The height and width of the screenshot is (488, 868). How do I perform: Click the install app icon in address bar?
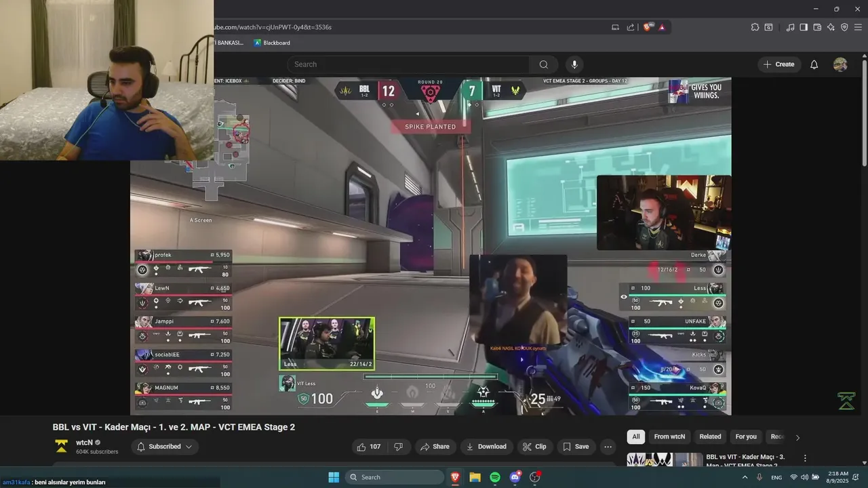615,27
